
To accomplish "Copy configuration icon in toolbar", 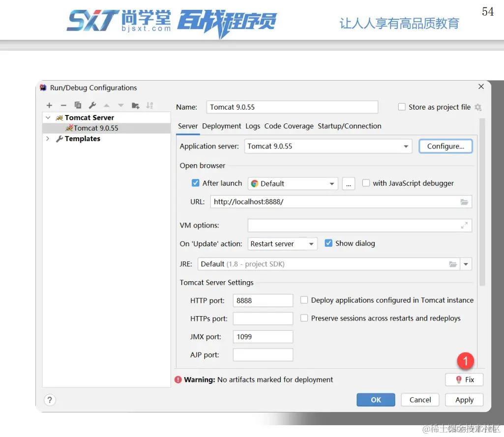I will pyautogui.click(x=78, y=105).
